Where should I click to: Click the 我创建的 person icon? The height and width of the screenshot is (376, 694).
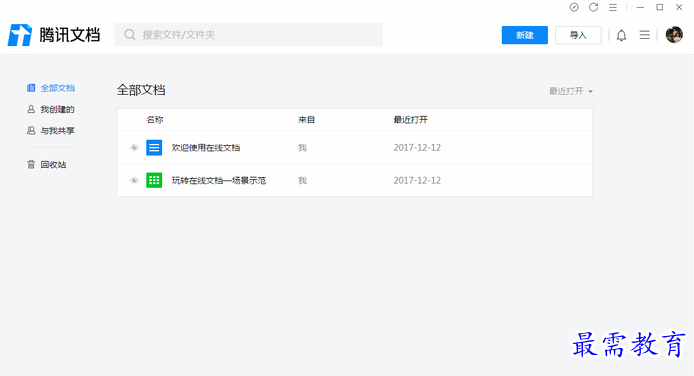click(31, 109)
